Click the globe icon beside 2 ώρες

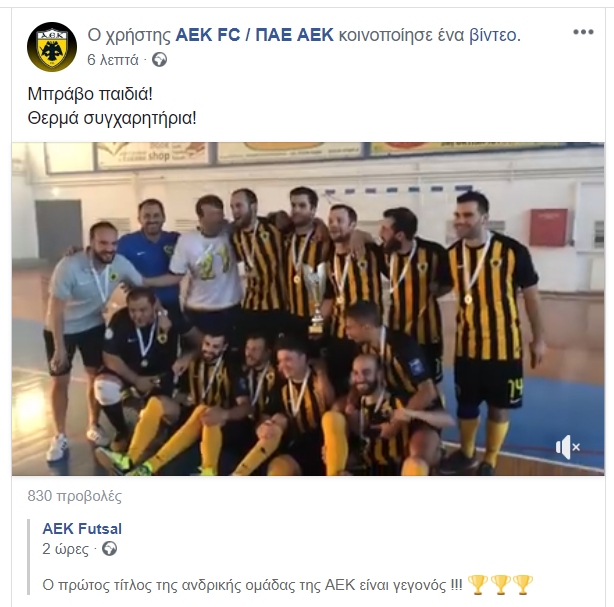point(109,549)
